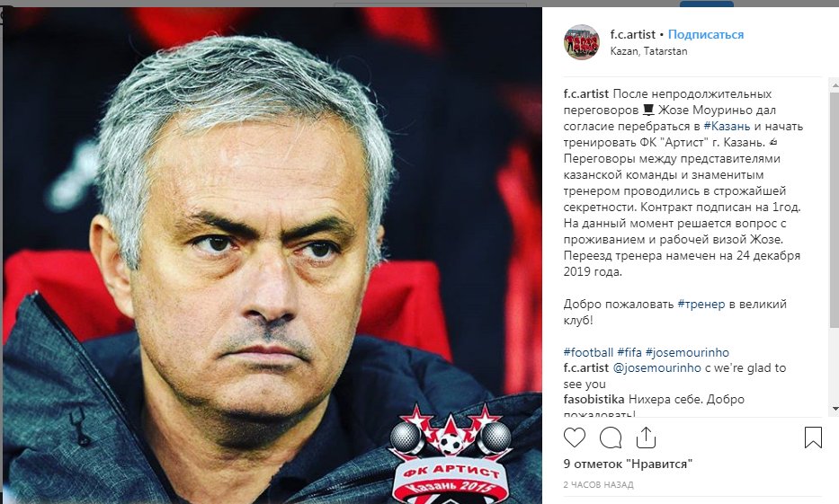Share the post using upload arrow icon
Image resolution: width=839 pixels, height=504 pixels.
pyautogui.click(x=646, y=438)
